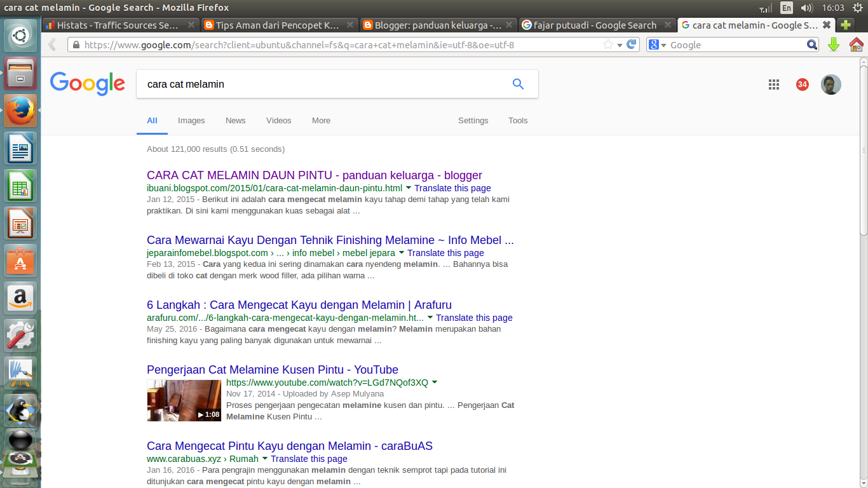Switch to the Videos results tab
Screen dimensions: 868x488
[x=278, y=120]
